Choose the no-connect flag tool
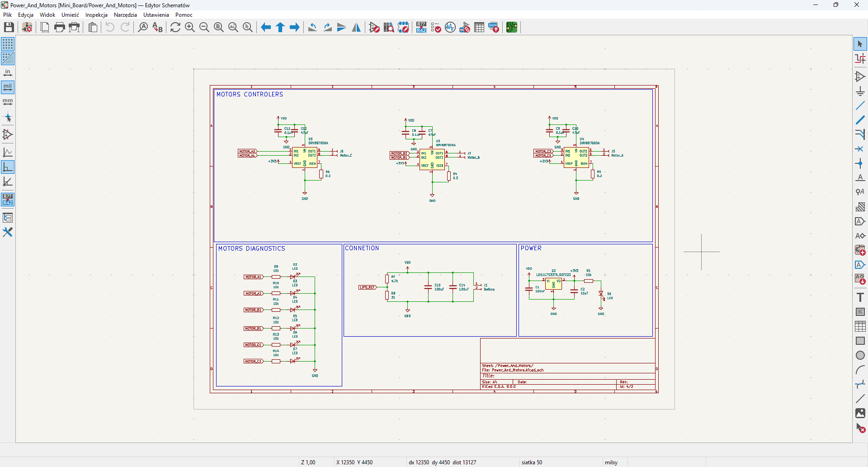Viewport: 868px width, 467px height. pos(860,149)
